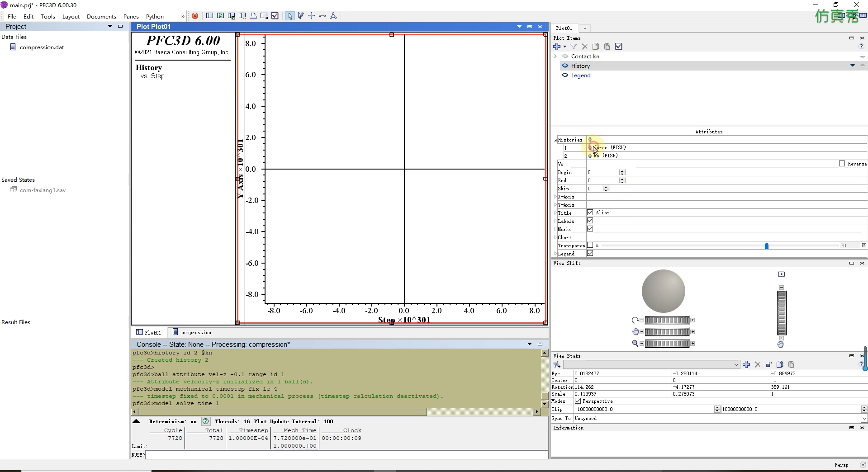Expand the X-Axis attribute group
868x472 pixels.
[x=555, y=197]
